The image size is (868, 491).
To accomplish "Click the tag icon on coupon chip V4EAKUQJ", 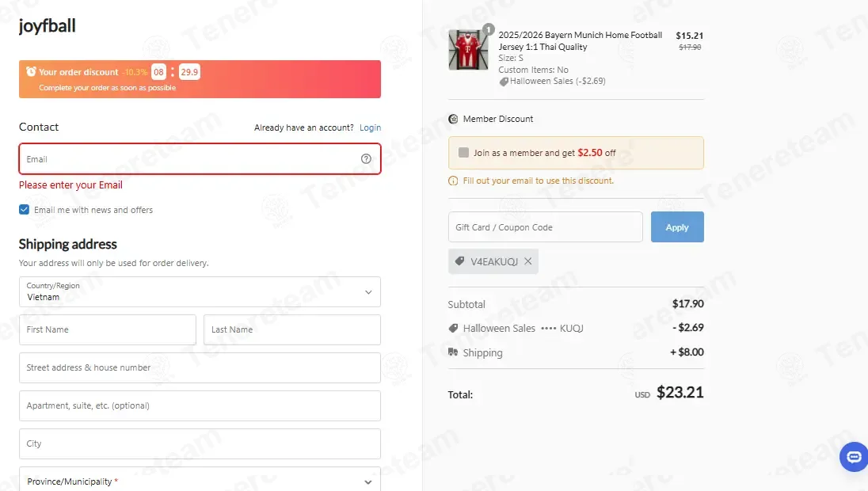I will click(459, 261).
